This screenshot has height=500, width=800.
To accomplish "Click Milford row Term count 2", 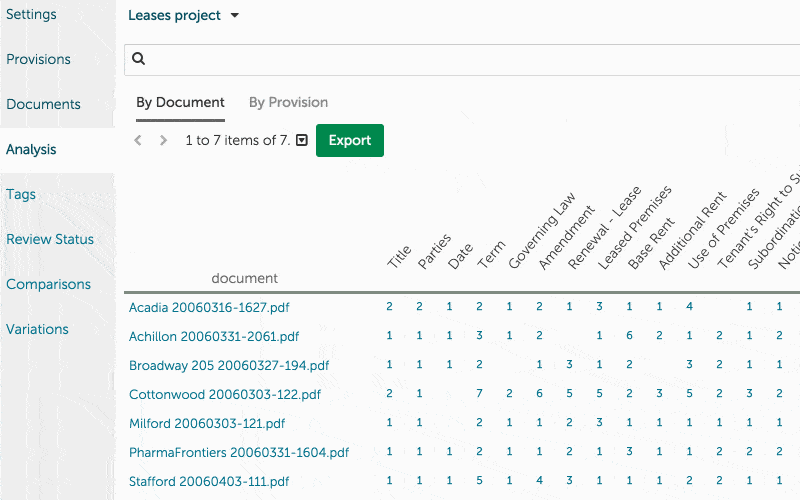I will tap(479, 423).
